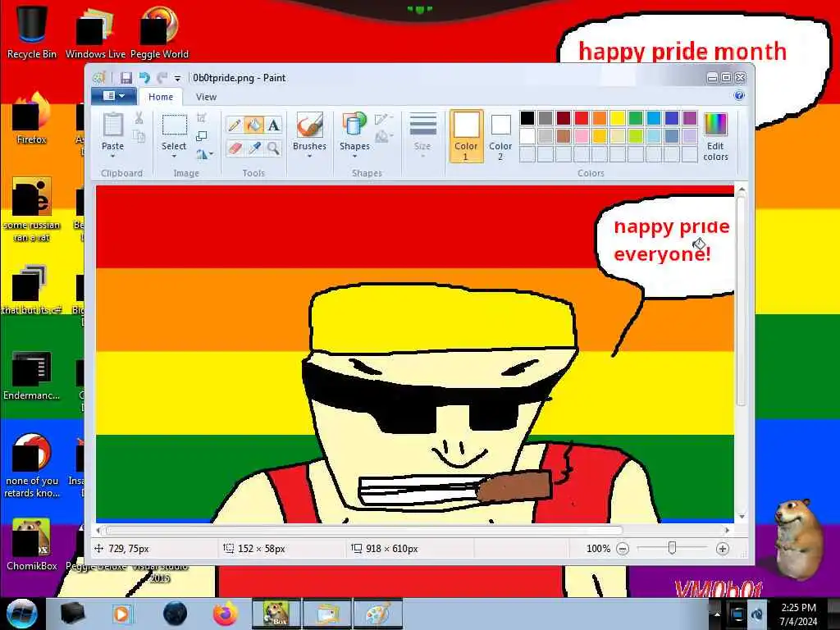This screenshot has width=840, height=630.
Task: Select the Fill with color bucket tool
Action: [x=254, y=125]
